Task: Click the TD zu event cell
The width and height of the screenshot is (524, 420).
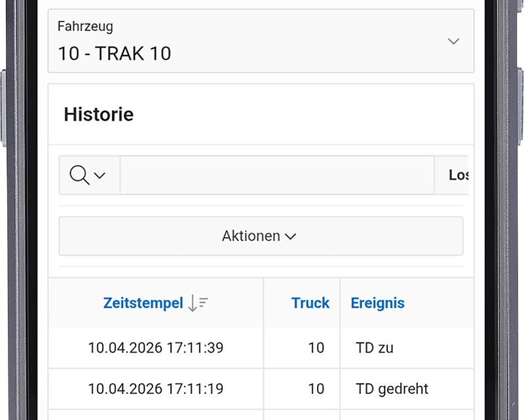Action: [x=407, y=348]
